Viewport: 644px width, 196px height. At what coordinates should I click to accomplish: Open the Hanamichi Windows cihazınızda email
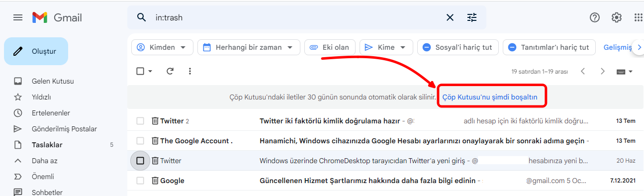[x=385, y=141]
